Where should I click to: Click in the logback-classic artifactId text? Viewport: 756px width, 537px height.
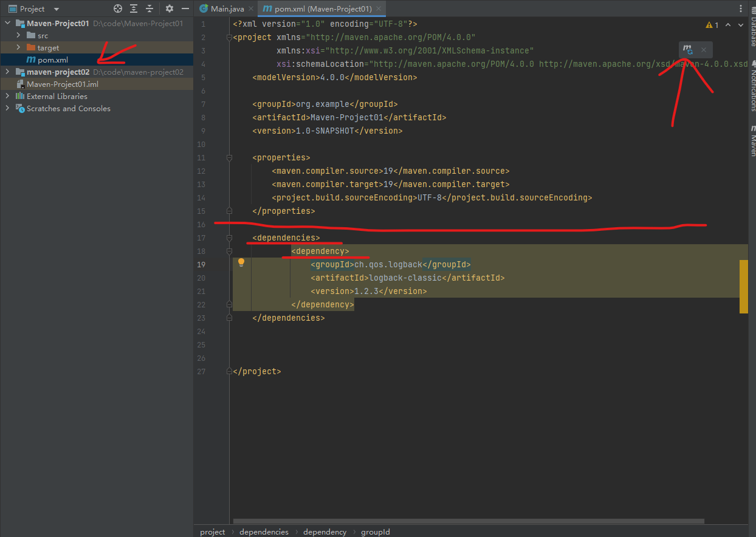[405, 278]
